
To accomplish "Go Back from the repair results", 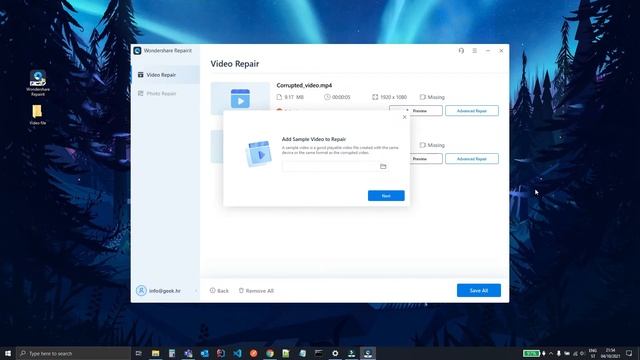I will pyautogui.click(x=219, y=291).
